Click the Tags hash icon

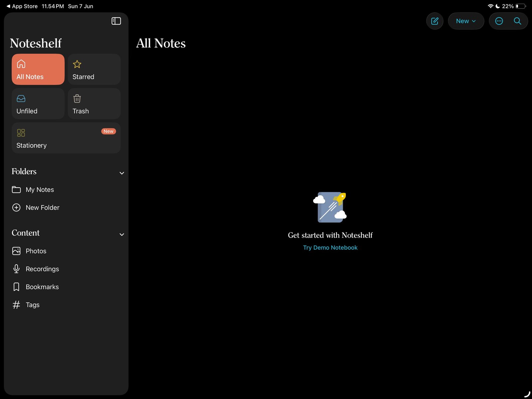pos(16,305)
